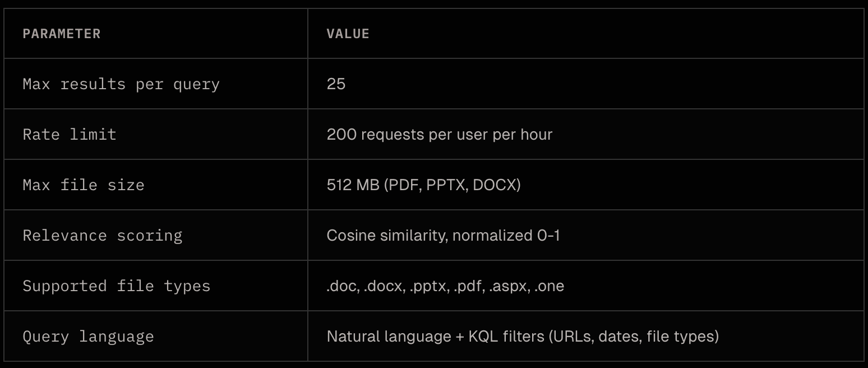Click 'Cosine similarity, normalized 0-1' text
Viewport: 868px width, 368px height.
pyautogui.click(x=444, y=236)
